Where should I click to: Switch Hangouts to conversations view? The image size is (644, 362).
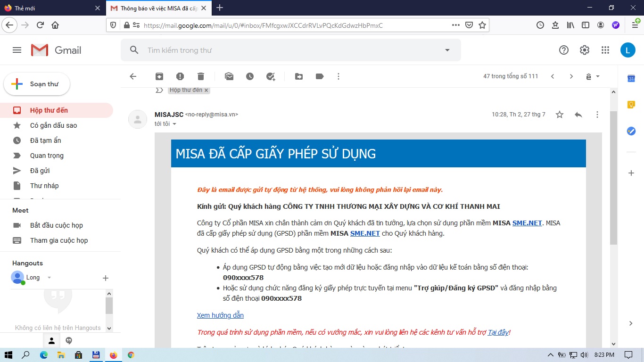[x=69, y=341]
